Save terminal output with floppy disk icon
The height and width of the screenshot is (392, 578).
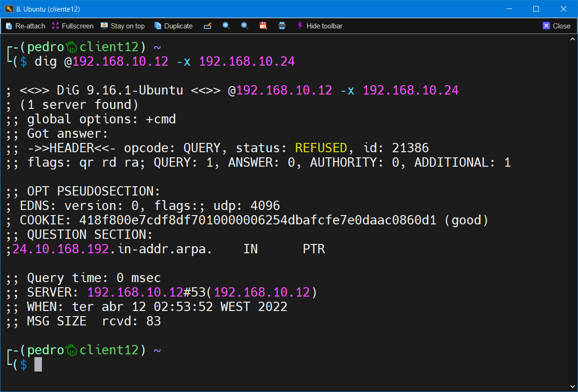pyautogui.click(x=263, y=26)
